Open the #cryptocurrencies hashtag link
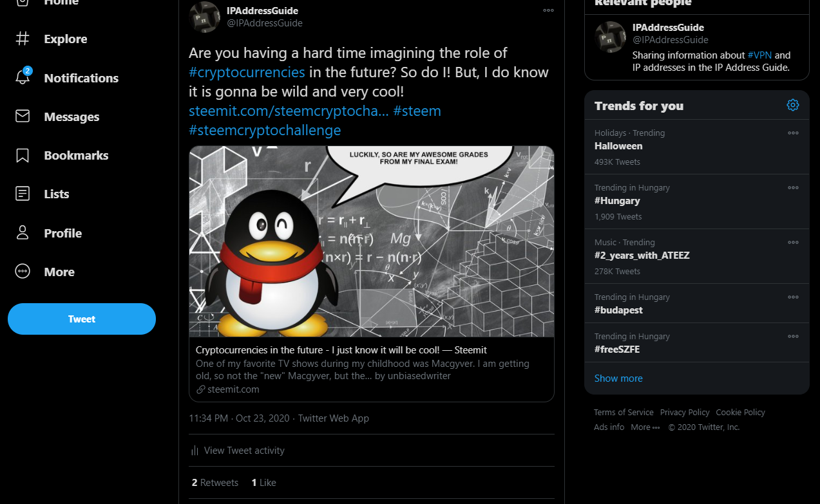The width and height of the screenshot is (820, 504). (247, 72)
